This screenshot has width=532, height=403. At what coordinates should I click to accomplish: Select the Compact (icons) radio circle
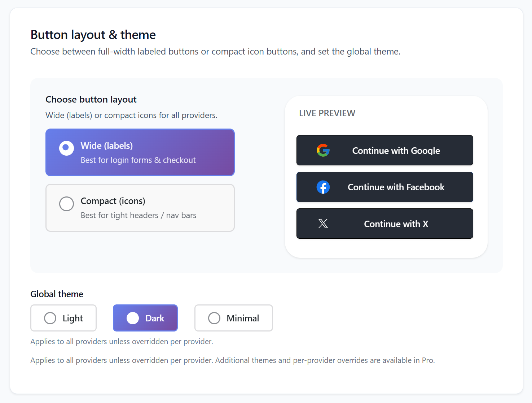click(66, 204)
